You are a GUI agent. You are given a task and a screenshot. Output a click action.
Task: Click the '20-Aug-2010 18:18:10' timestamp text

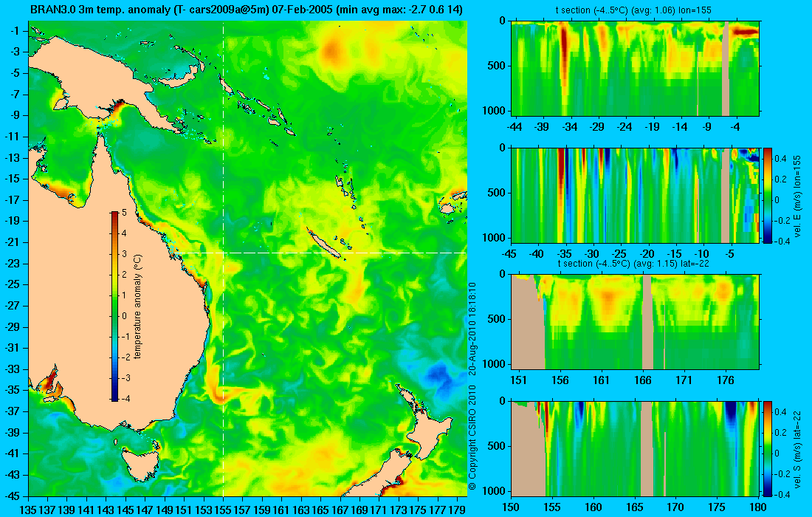click(x=472, y=329)
